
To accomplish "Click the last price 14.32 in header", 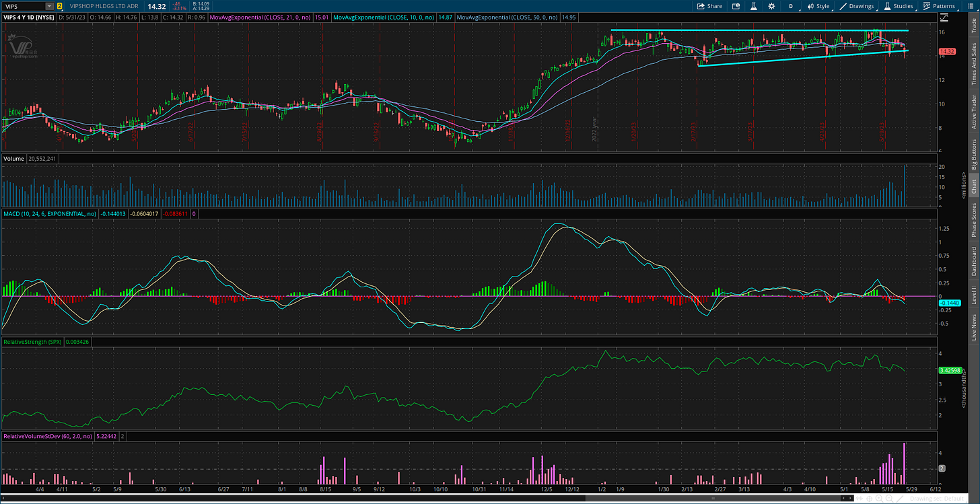I will pyautogui.click(x=158, y=6).
